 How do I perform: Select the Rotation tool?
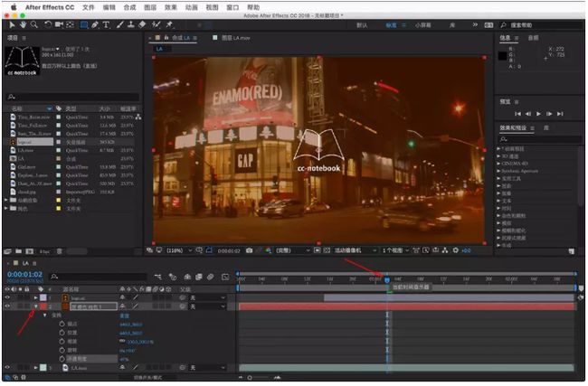(x=48, y=24)
